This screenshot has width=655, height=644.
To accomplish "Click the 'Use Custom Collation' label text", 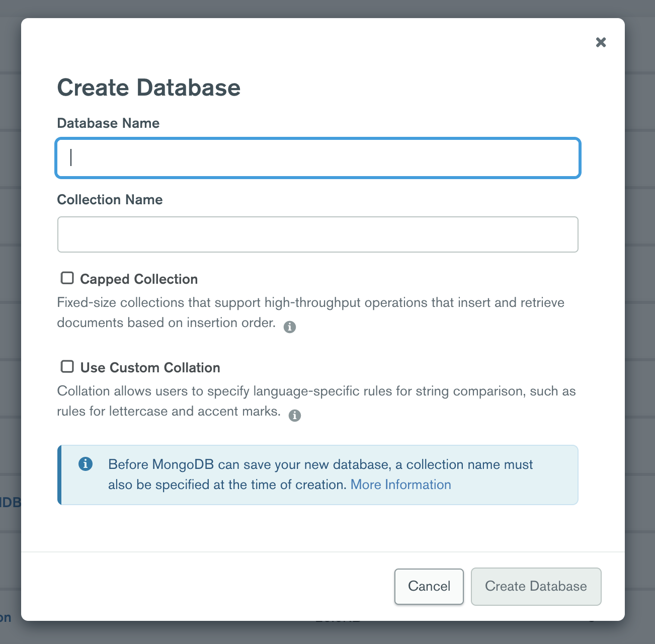I will (150, 368).
